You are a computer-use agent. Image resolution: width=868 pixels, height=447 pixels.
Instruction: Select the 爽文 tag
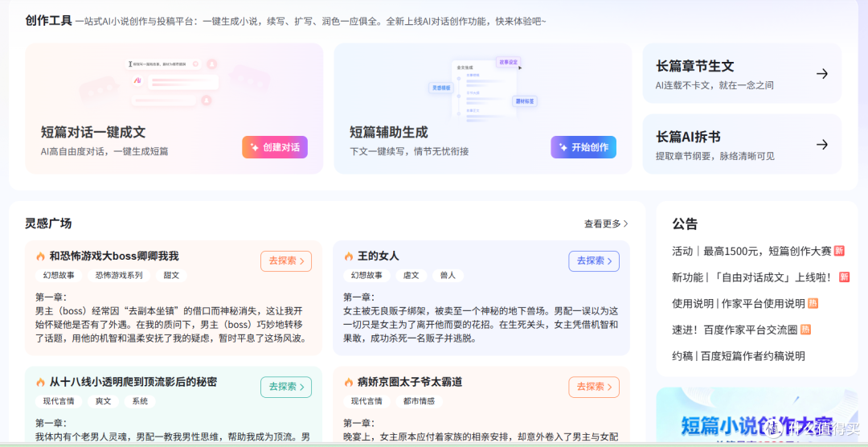(103, 401)
